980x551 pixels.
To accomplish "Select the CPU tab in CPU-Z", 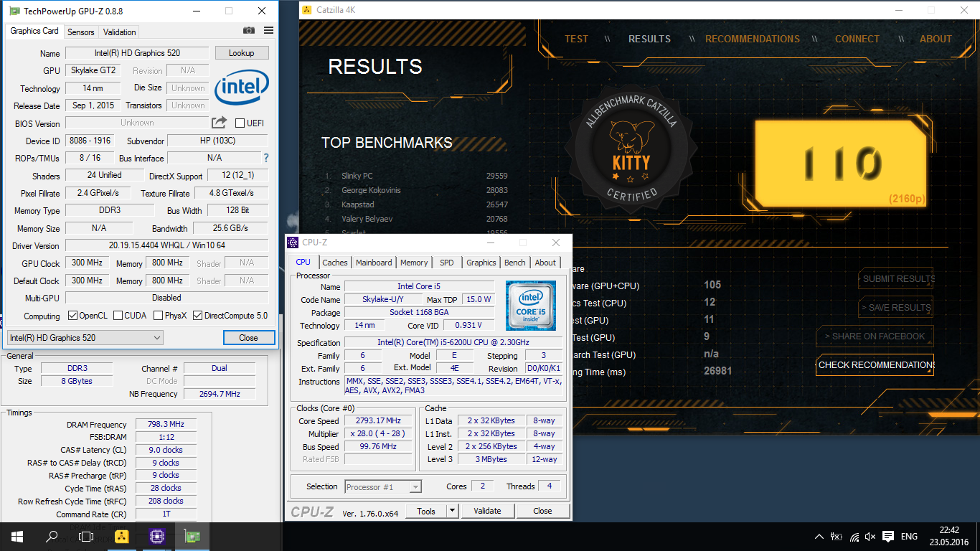I will tap(303, 262).
